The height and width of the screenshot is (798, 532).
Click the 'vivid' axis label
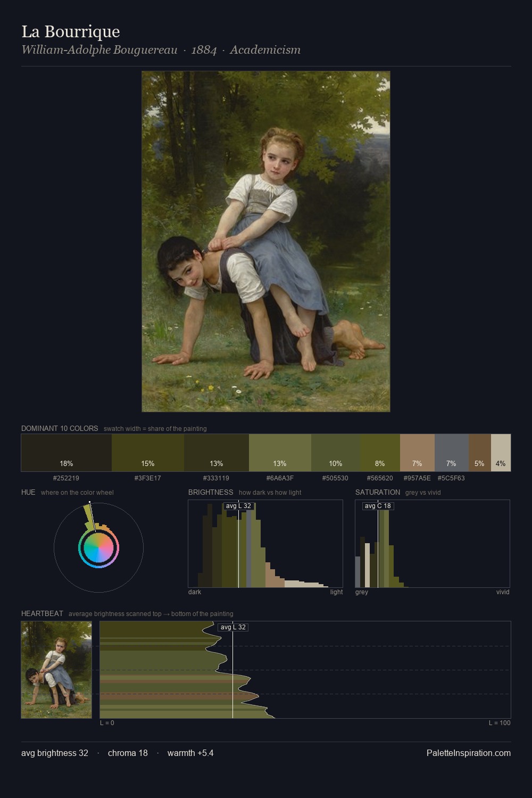coord(503,592)
